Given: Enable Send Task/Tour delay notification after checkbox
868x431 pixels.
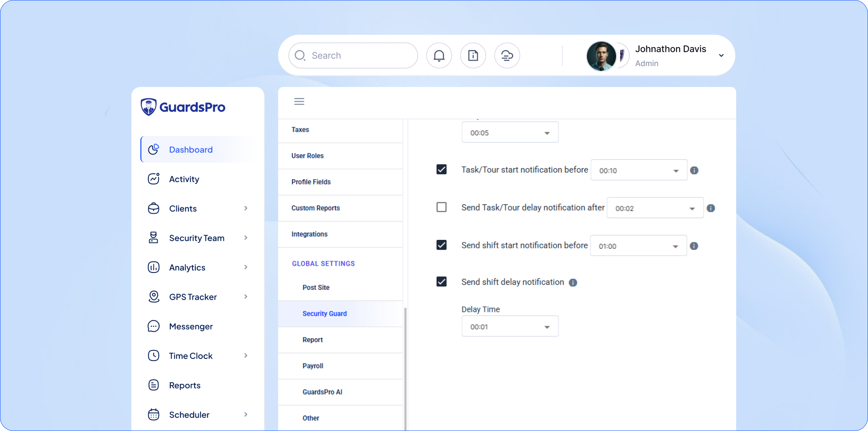Looking at the screenshot, I should click(442, 207).
